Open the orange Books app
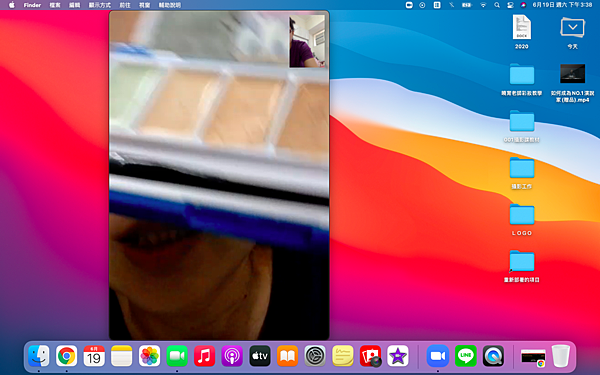Screen dimensions: 600x375 (x=287, y=356)
